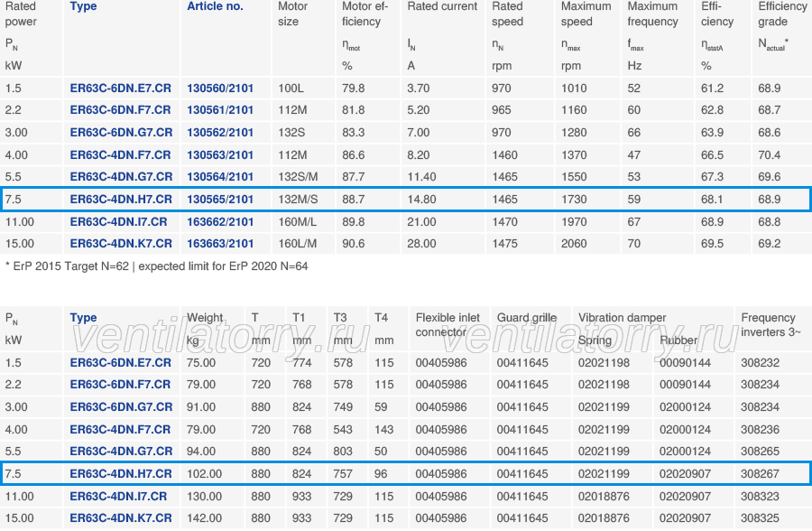
Task: Open ER63C-4DN.F7.CR link in weight table
Action: point(120,429)
